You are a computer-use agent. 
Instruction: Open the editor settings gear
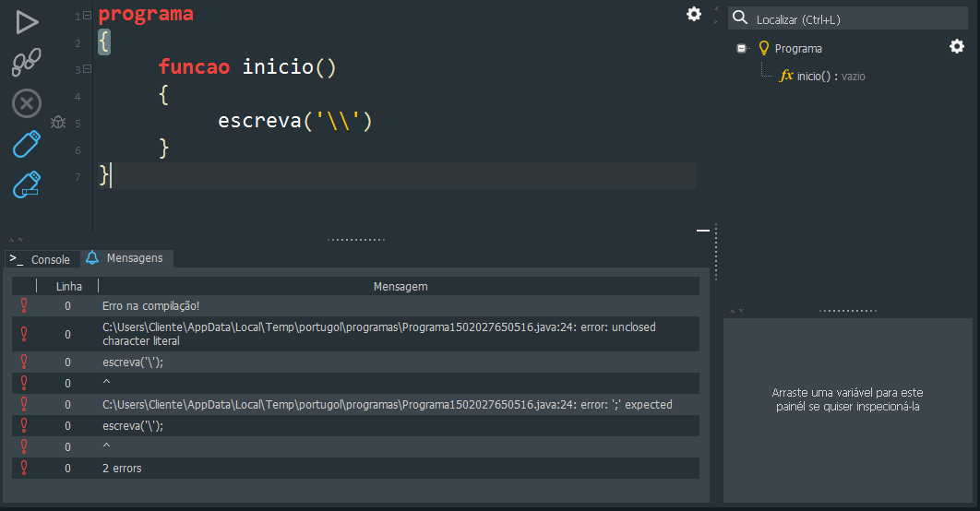tap(694, 14)
